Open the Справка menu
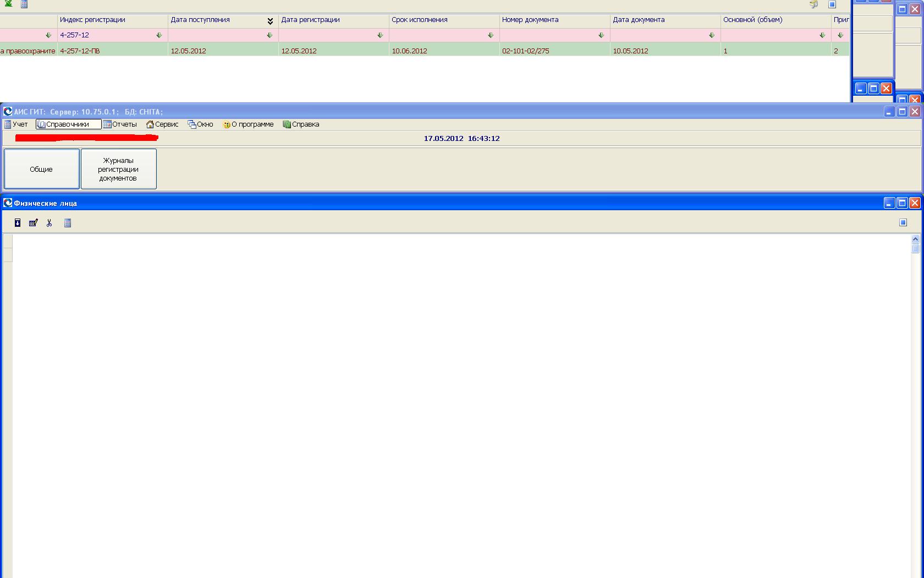Viewport: 924px width, 578px height. [x=301, y=124]
